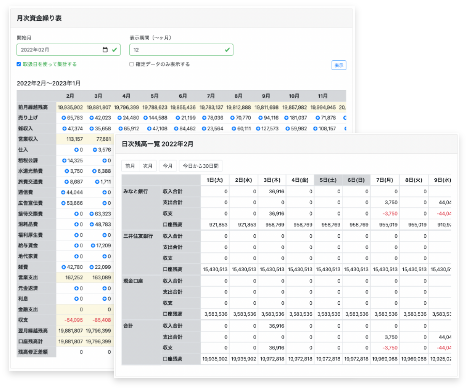The height and width of the screenshot is (390, 468).
Task: Click the 2月 column header in monthly table
Action: point(70,96)
